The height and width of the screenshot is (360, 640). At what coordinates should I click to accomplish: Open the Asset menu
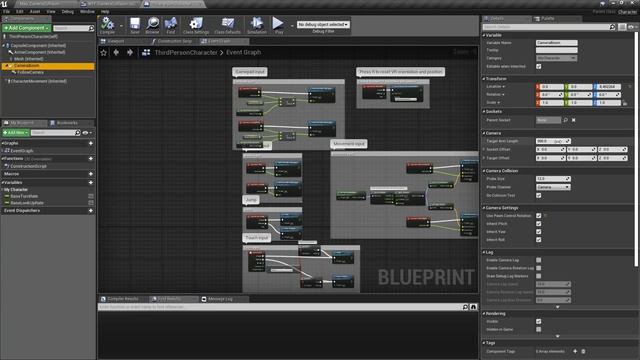click(35, 11)
